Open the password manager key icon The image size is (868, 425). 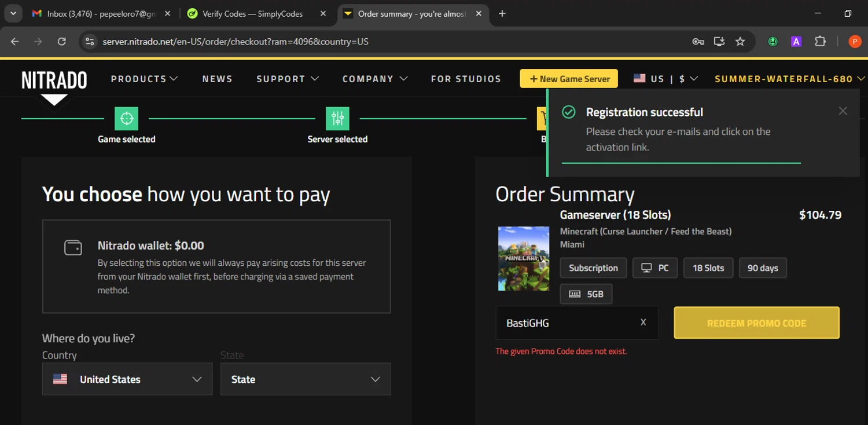(698, 42)
